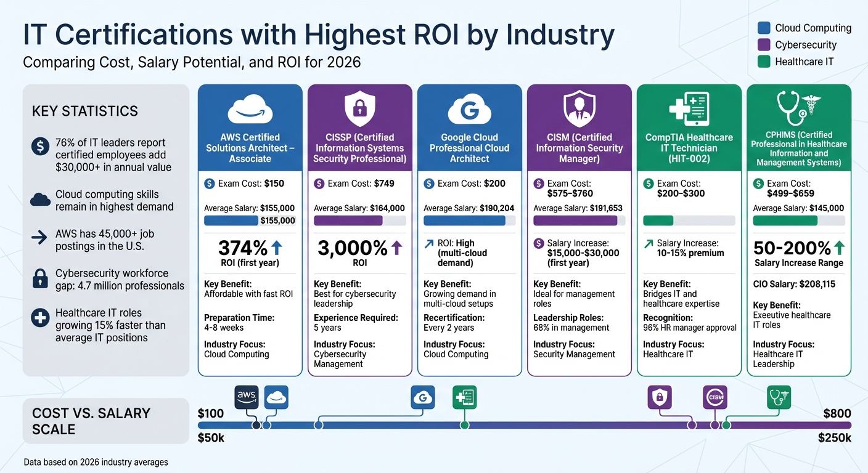The height and width of the screenshot is (473, 868).
Task: Click the '$800' scale label
Action: click(x=837, y=413)
